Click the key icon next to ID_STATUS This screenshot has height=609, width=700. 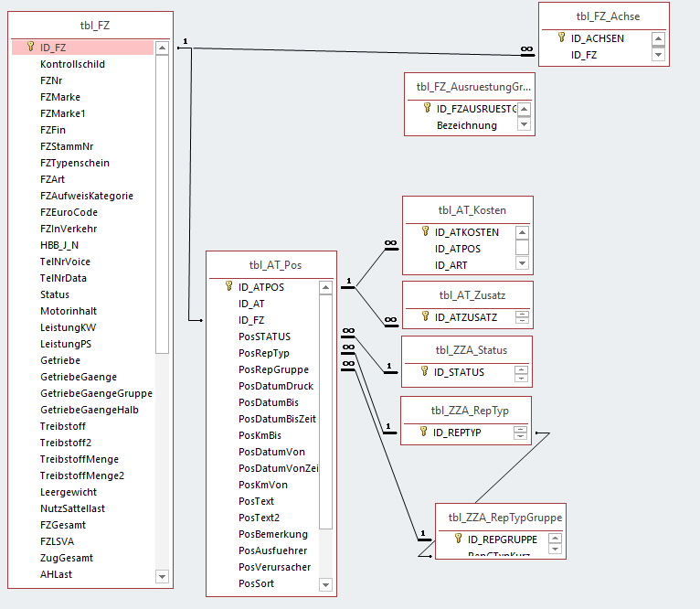(425, 371)
